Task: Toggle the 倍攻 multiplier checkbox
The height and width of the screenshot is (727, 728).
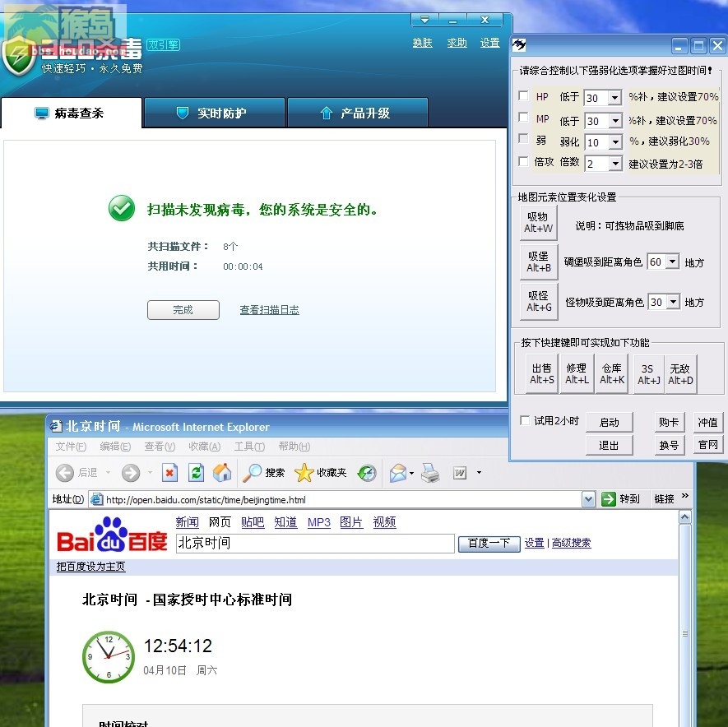Action: [524, 161]
